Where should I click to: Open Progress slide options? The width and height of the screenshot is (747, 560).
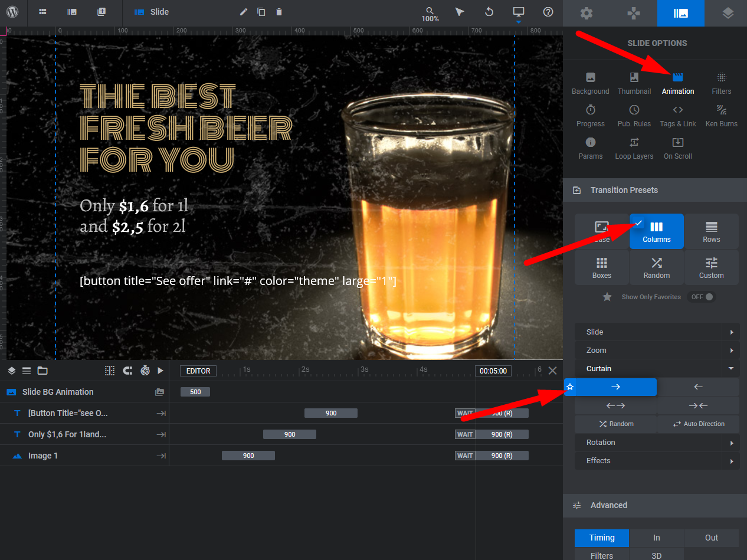coord(590,116)
